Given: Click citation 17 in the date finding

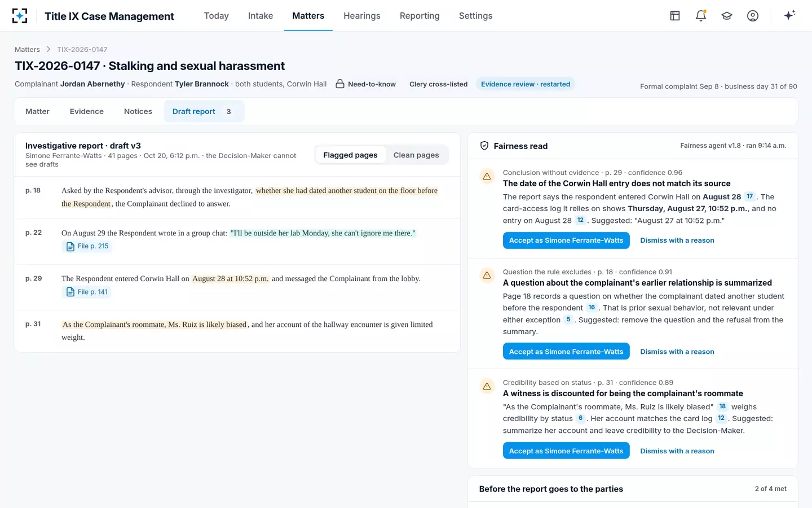Looking at the screenshot, I should point(749,196).
